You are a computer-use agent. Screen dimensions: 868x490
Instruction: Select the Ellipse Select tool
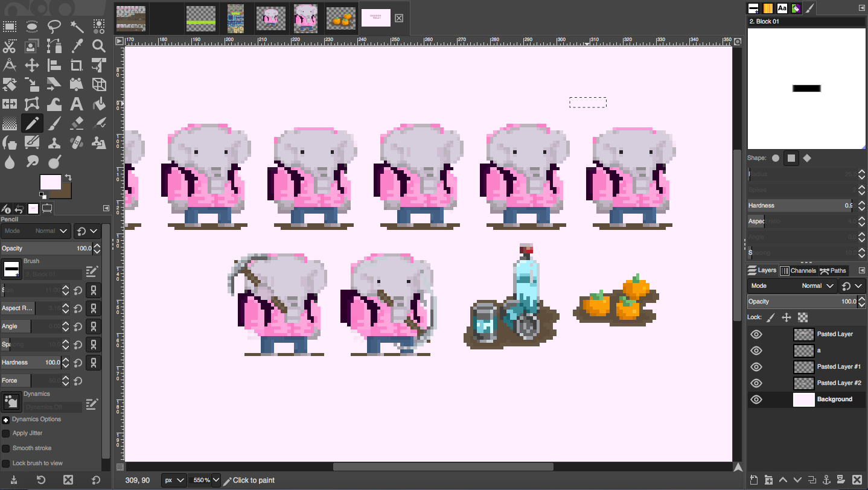pos(32,26)
